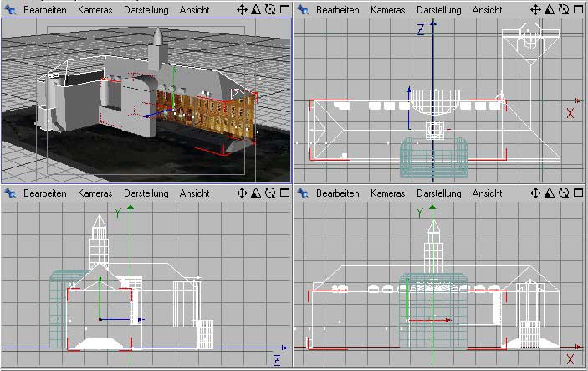Click move-camera cross icon in perspective viewport
Viewport: 588px width, 371px height.
tap(243, 10)
